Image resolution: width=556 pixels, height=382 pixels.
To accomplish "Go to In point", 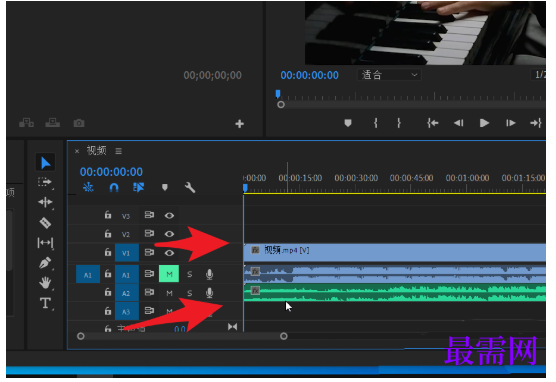I will 433,123.
